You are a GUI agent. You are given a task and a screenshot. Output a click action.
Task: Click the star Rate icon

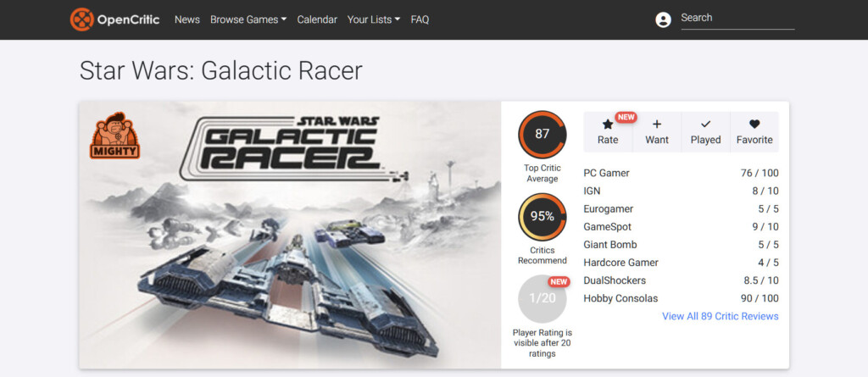pos(607,124)
